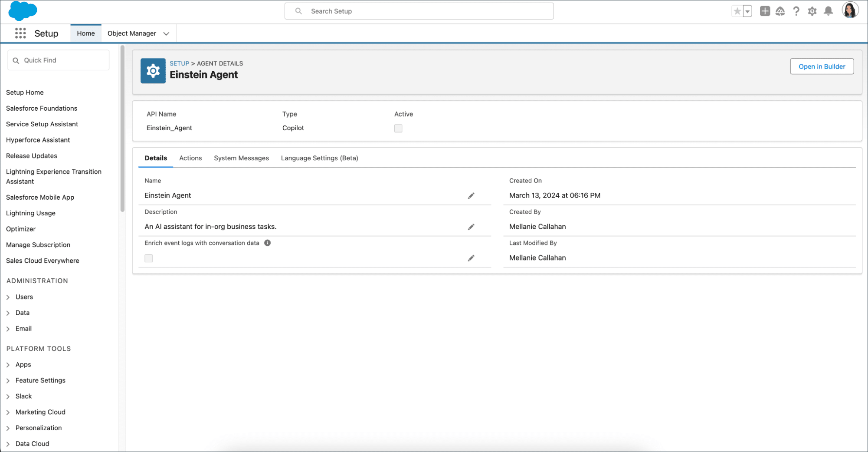Switch to the Details tab

pos(156,158)
